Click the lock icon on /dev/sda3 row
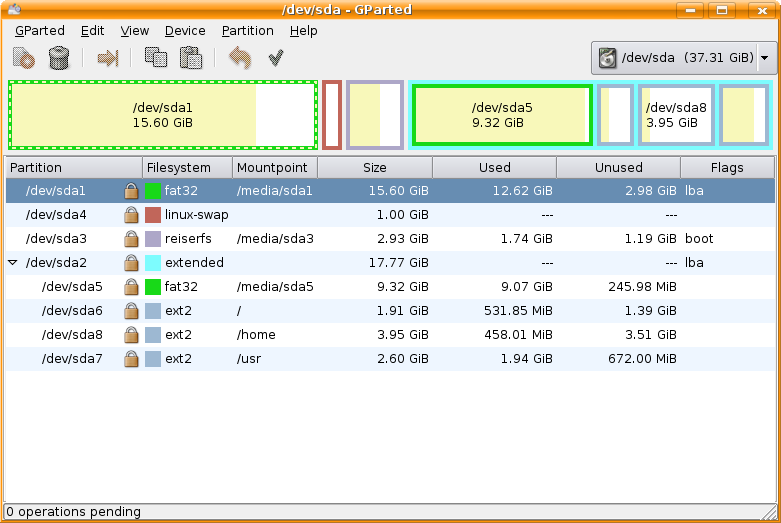The width and height of the screenshot is (781, 523). [131, 239]
